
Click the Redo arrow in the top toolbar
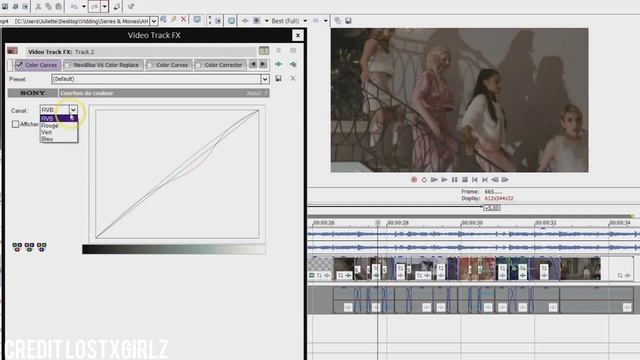pyautogui.click(x=94, y=7)
